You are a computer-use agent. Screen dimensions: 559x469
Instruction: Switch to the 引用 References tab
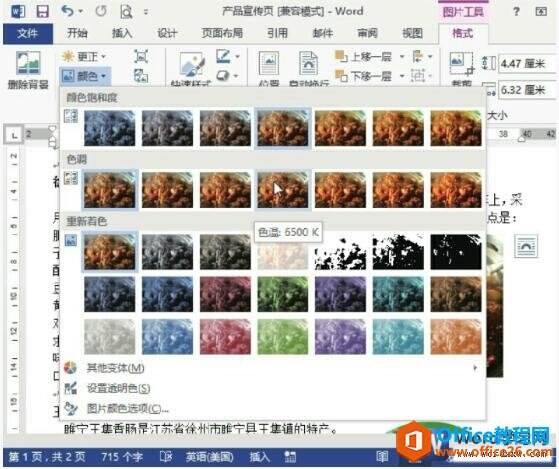point(277,34)
